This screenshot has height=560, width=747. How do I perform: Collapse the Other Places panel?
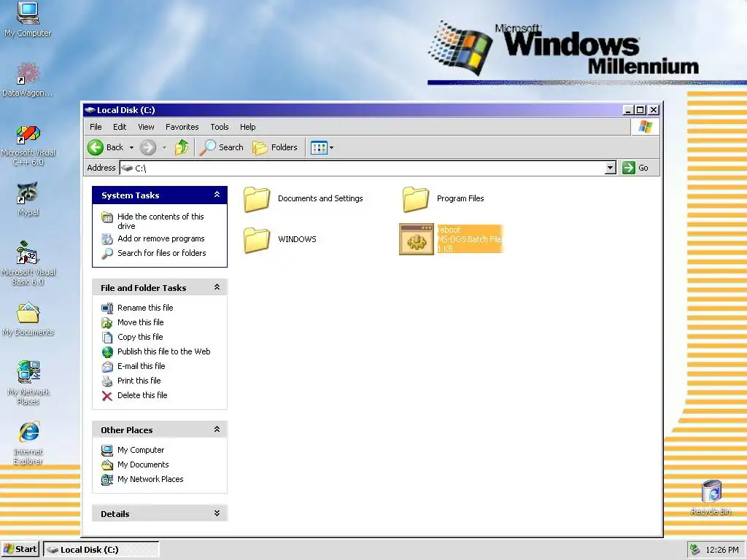coord(217,429)
